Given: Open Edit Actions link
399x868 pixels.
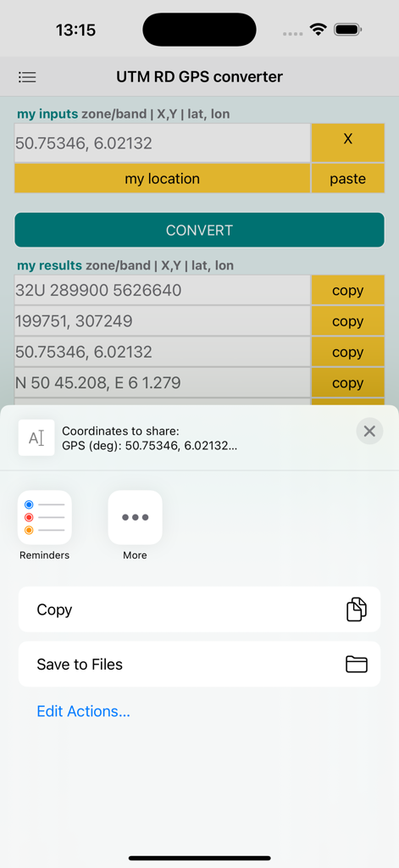Looking at the screenshot, I should coord(84,711).
